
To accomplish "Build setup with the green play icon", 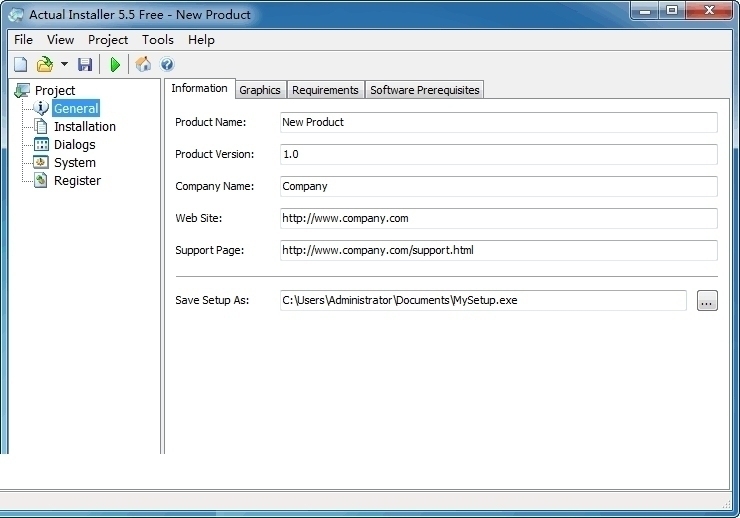I will coord(115,64).
